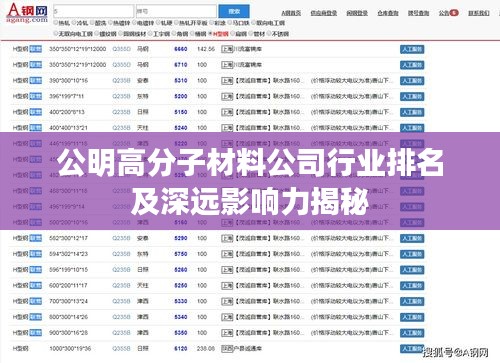Image resolution: width=500 pixels, height=363 pixels.
Task: Choose the 热轧开平板 category option
Action: tap(191, 23)
